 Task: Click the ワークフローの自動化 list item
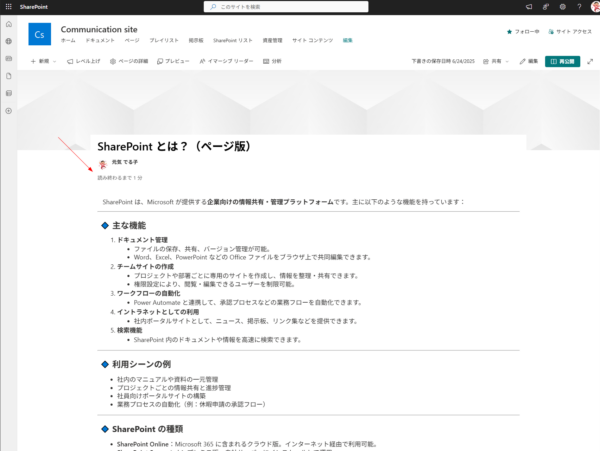(148, 293)
